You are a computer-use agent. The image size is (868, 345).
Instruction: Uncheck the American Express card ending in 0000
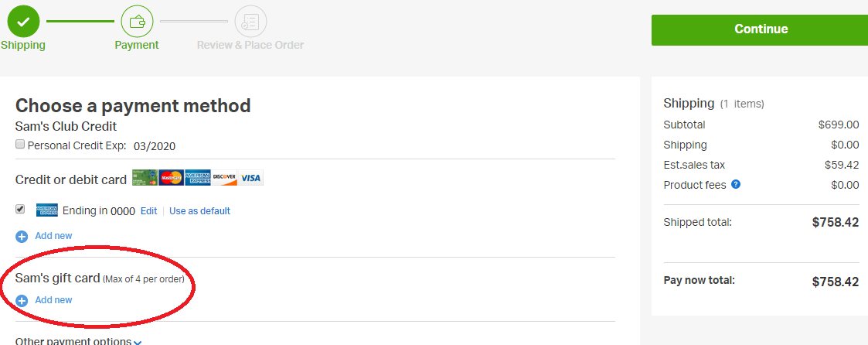pos(20,210)
